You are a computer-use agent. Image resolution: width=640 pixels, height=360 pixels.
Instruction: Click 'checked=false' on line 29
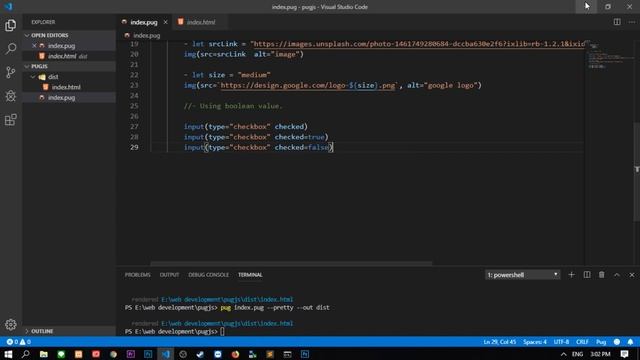302,147
